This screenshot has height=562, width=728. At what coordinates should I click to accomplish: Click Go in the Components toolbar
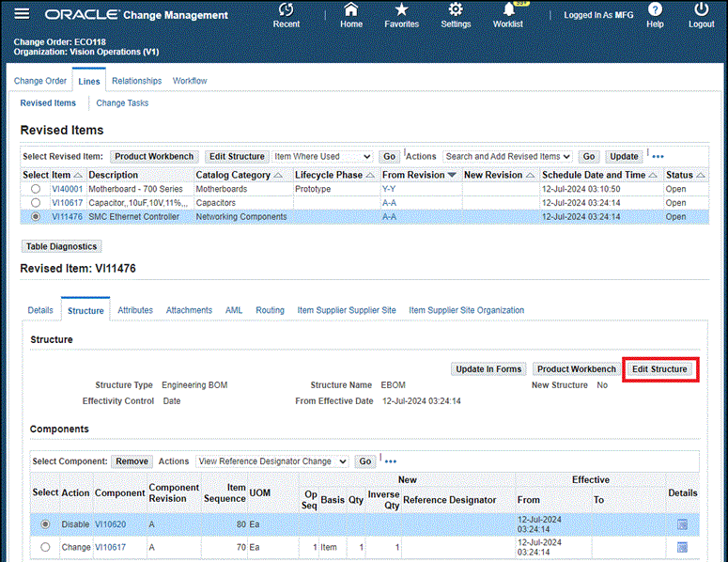pyautogui.click(x=365, y=461)
